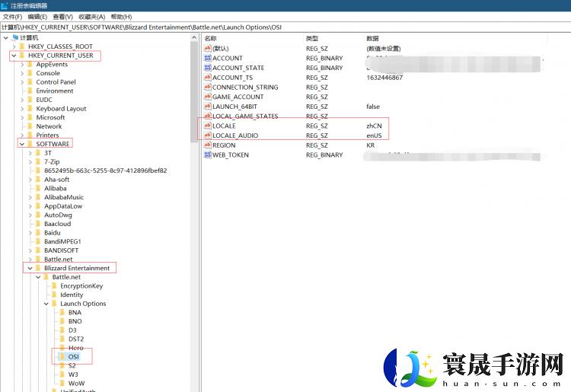The height and width of the screenshot is (392, 571).
Task: Click the WEB_TOKEN binary value icon
Action: pyautogui.click(x=207, y=155)
